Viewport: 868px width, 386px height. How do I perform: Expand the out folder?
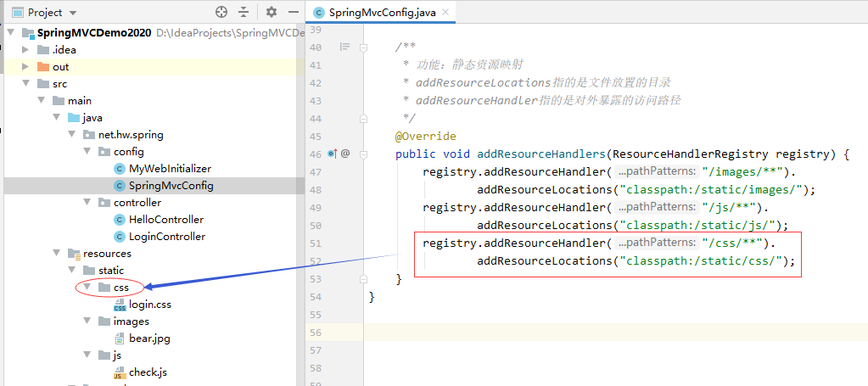pyautogui.click(x=25, y=67)
